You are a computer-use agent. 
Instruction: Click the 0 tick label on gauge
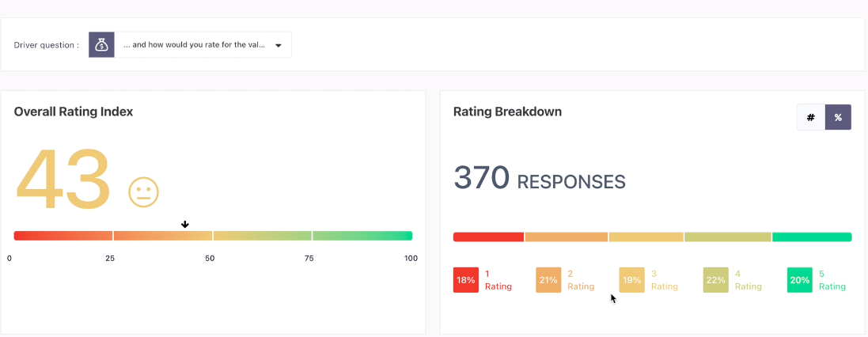[9, 258]
